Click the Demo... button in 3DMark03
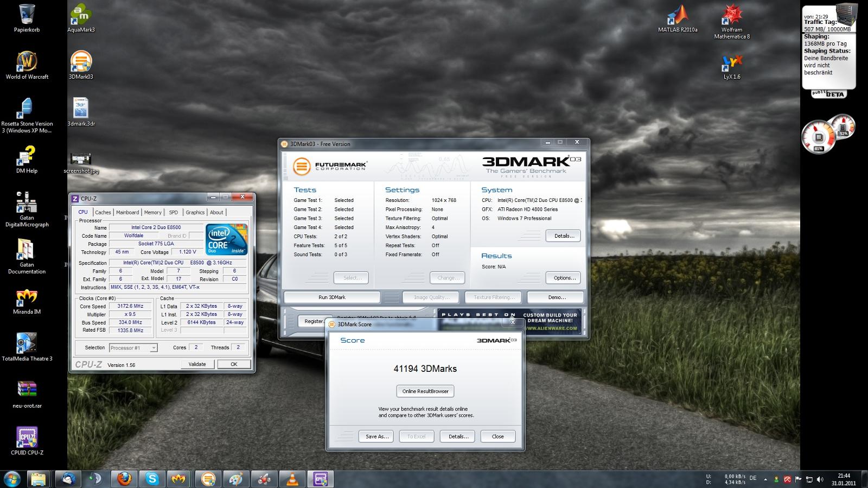The width and height of the screenshot is (868, 488). pos(557,297)
